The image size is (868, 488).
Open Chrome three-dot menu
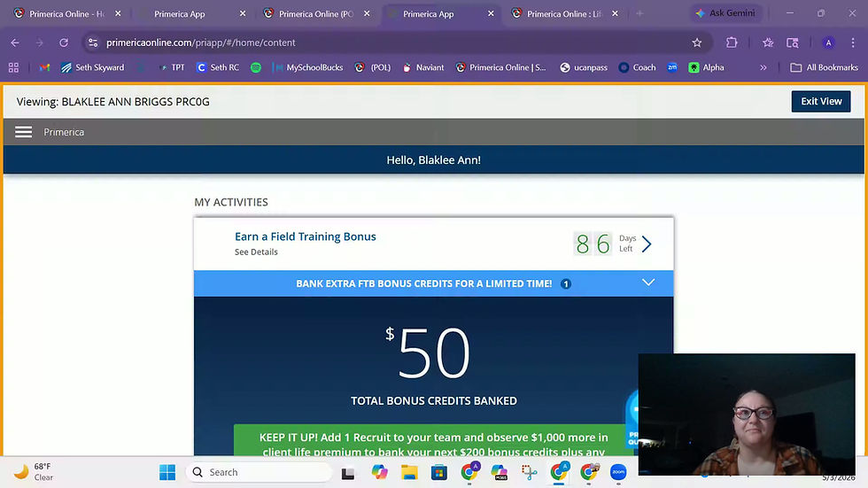(x=853, y=43)
